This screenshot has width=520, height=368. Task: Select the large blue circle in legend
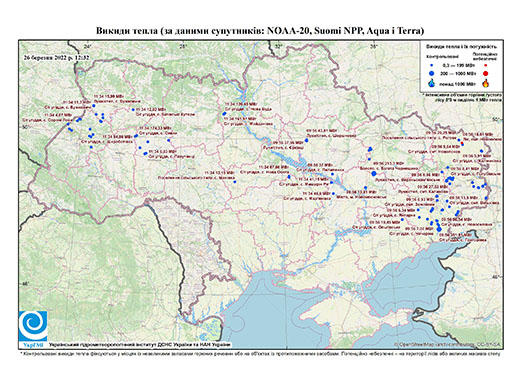pos(432,73)
